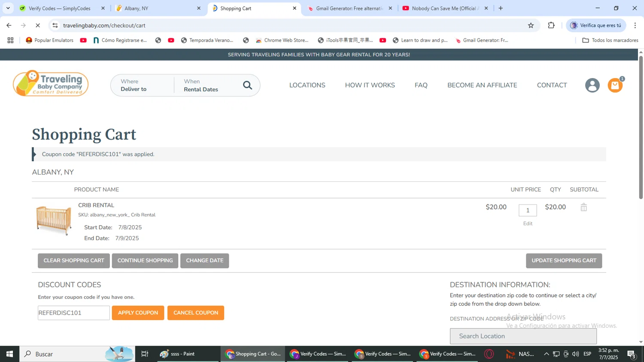The width and height of the screenshot is (644, 362).
Task: Click CONTINUE SHOPPING button
Action: coord(145,261)
